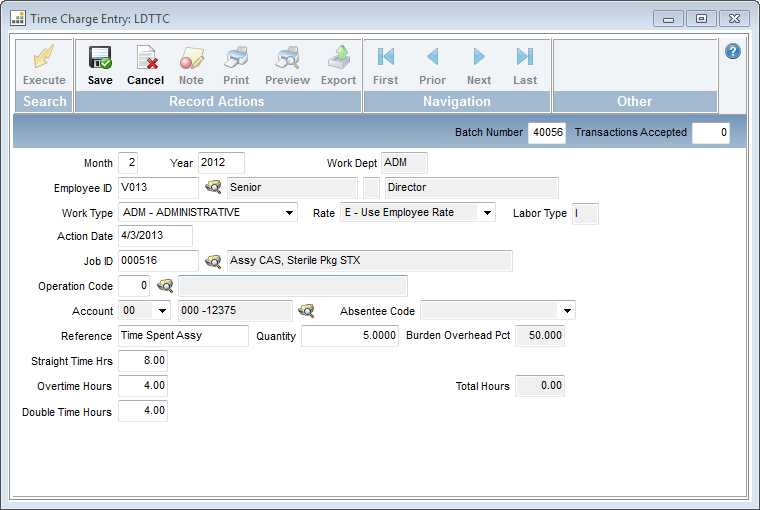
Task: Click the Total Hours field
Action: (540, 386)
